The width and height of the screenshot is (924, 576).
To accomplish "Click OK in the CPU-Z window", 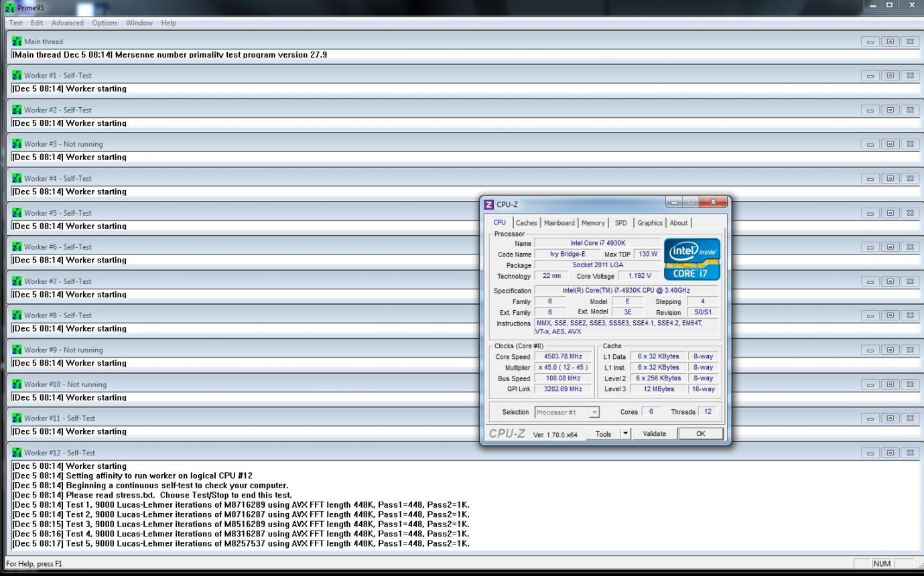I will pos(701,434).
